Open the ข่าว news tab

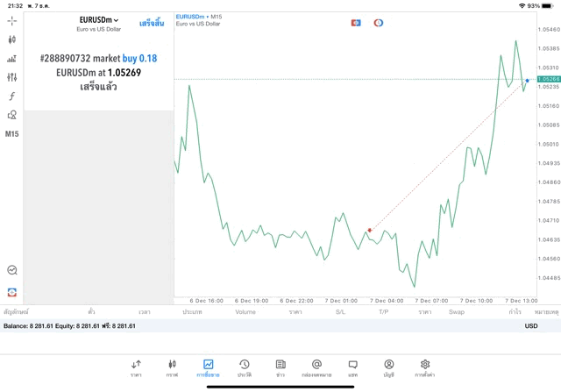pos(280,368)
